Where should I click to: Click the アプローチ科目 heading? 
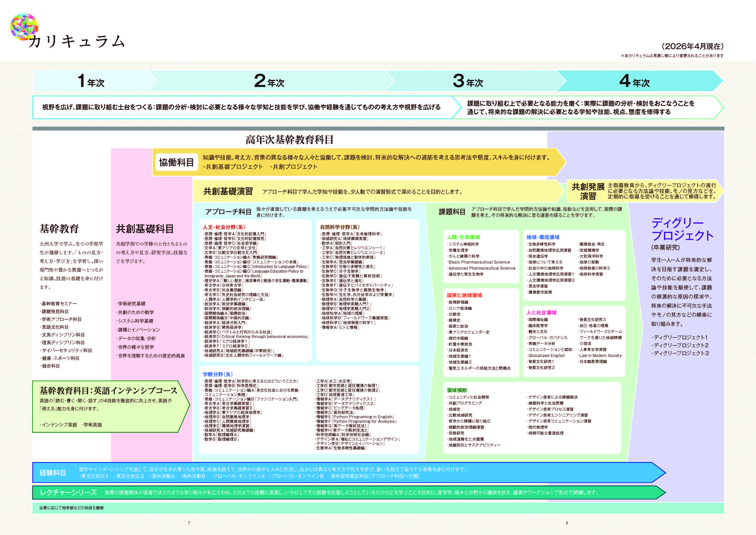228,212
